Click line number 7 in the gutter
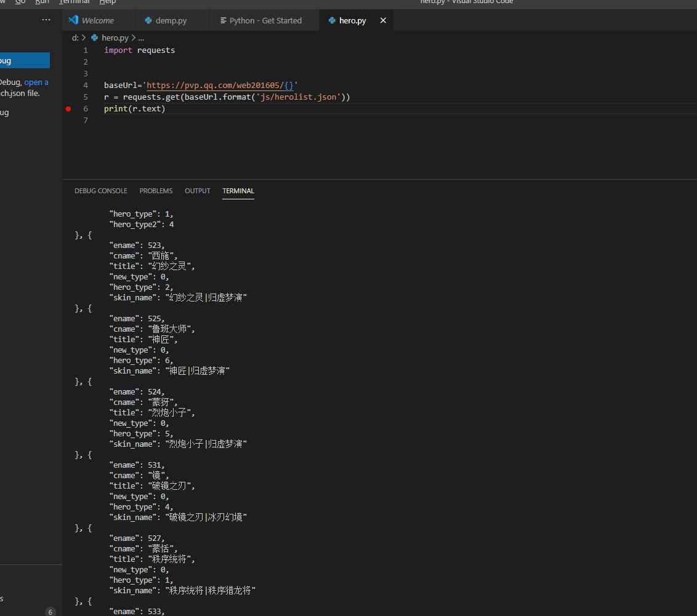 point(86,121)
